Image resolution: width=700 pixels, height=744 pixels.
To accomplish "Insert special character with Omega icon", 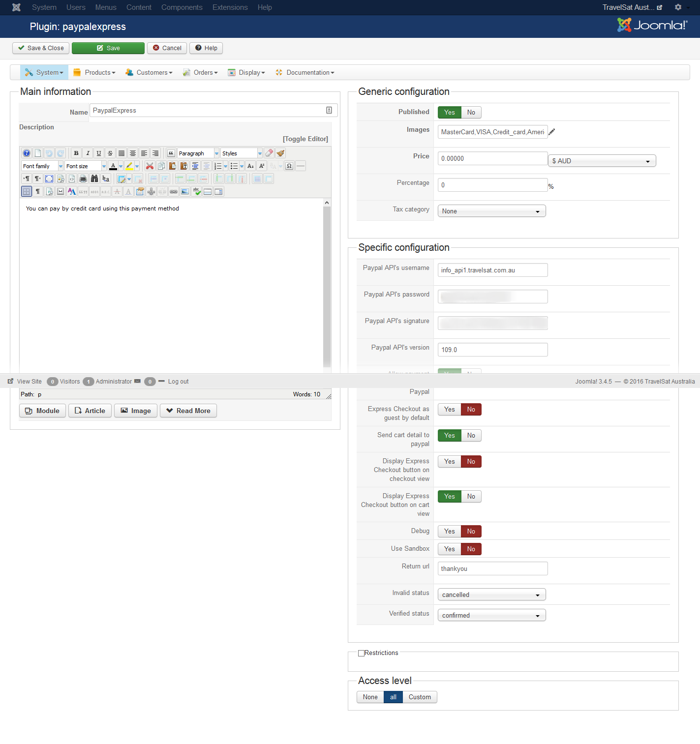I will (289, 166).
